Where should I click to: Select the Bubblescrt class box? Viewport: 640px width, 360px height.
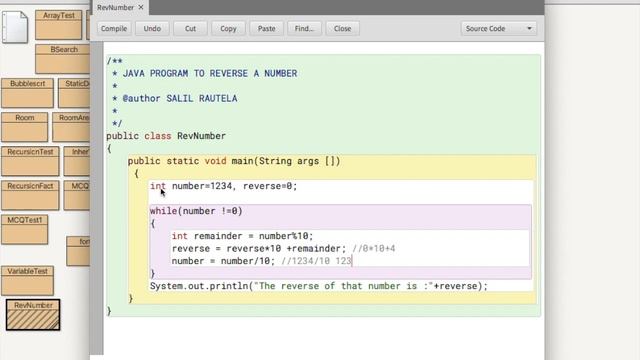[27, 93]
